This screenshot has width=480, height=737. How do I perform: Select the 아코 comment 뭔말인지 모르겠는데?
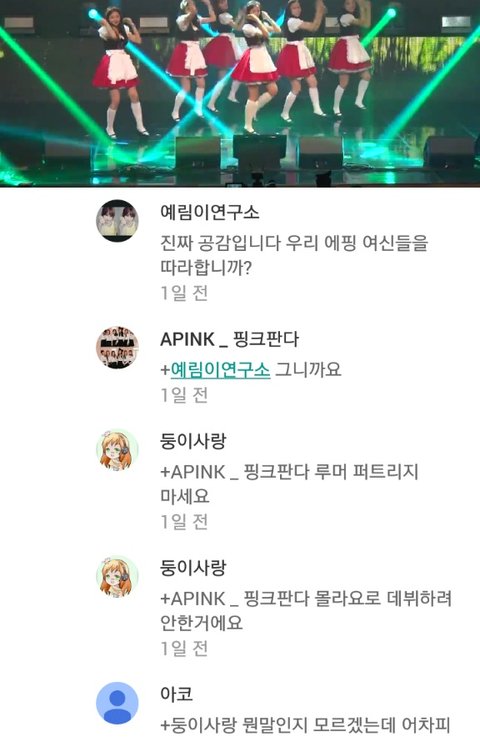coord(306,725)
